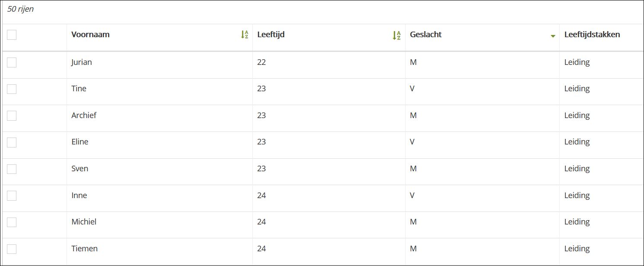Click the Leiding cell in Jurian's row
Image resolution: width=644 pixels, height=266 pixels.
577,62
